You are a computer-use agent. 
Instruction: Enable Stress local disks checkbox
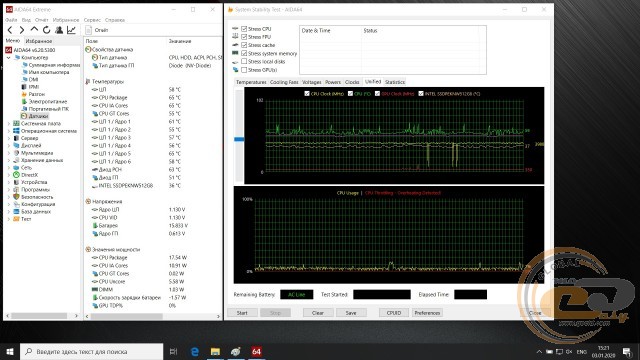[244, 61]
